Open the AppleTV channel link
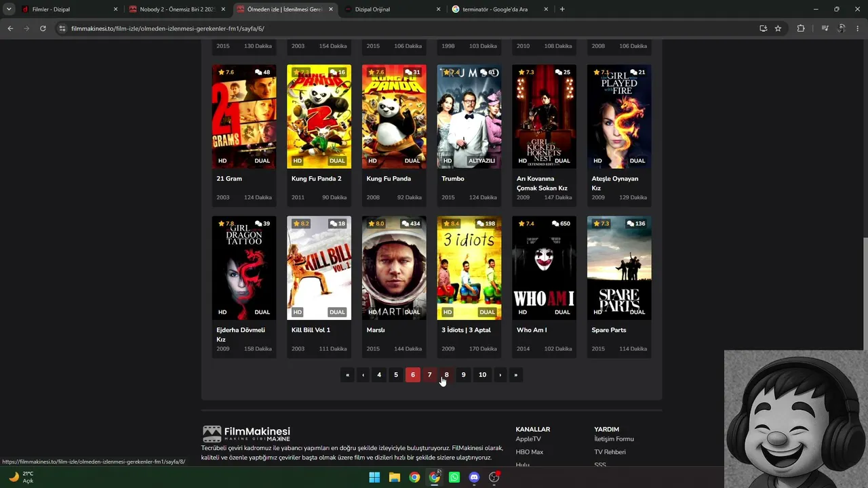This screenshot has height=488, width=868. click(x=528, y=439)
